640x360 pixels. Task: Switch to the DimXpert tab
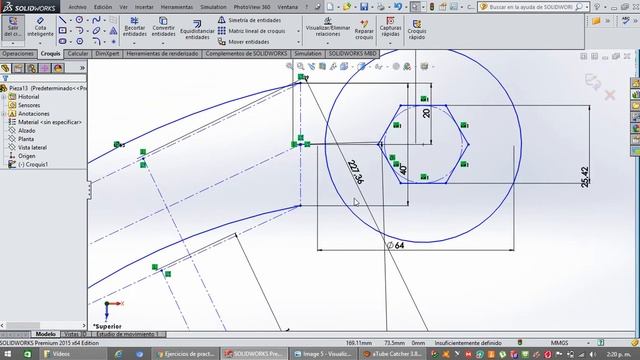(107, 53)
